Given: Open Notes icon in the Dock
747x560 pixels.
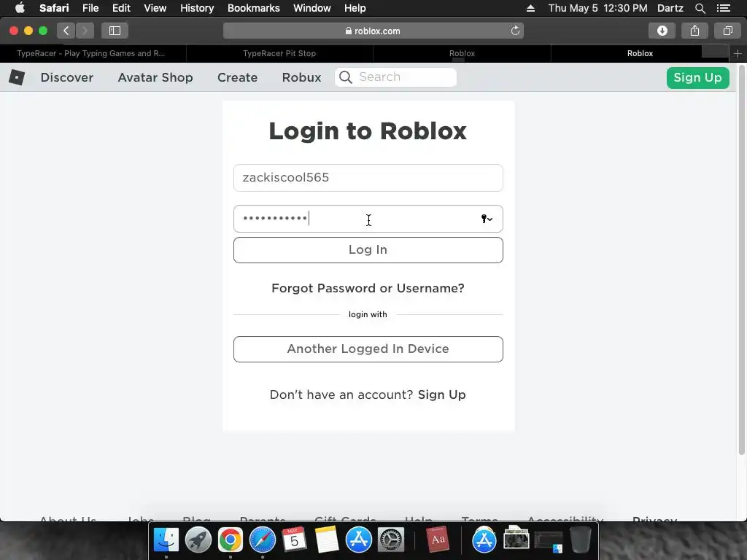Looking at the screenshot, I should click(326, 540).
